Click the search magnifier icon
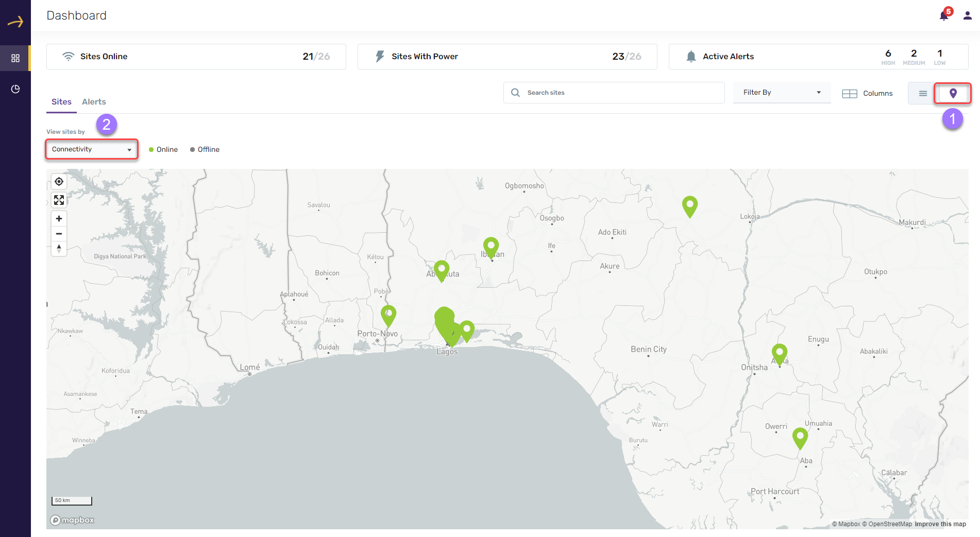 pyautogui.click(x=515, y=93)
